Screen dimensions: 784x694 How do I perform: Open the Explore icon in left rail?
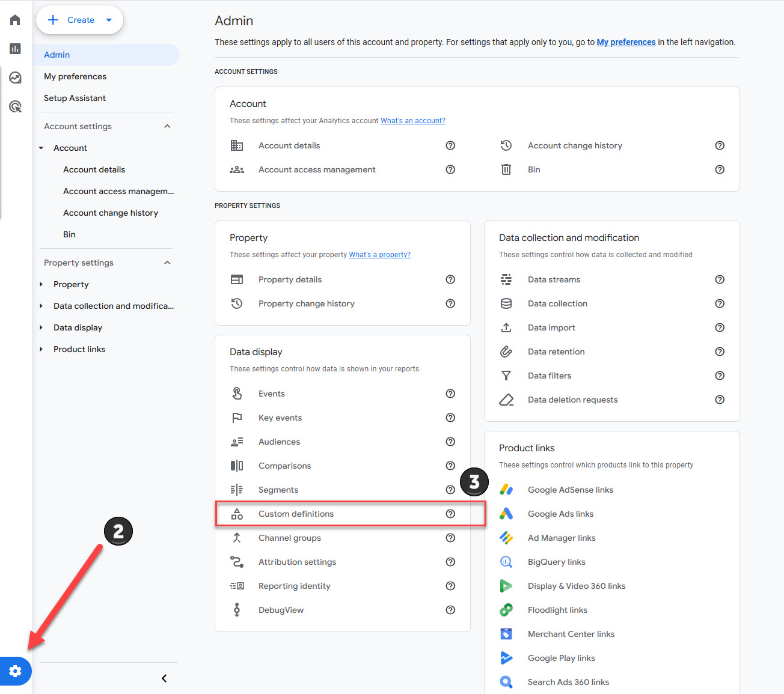click(16, 78)
